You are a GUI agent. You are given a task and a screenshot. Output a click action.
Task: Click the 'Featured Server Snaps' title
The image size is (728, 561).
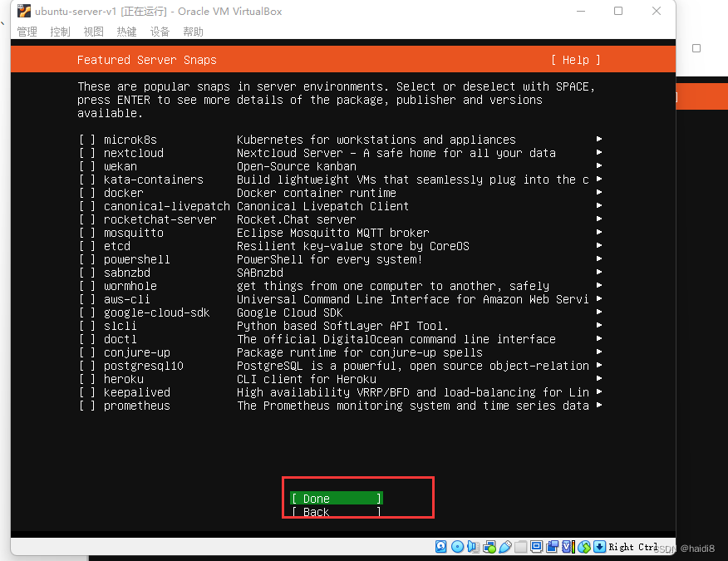pyautogui.click(x=147, y=60)
